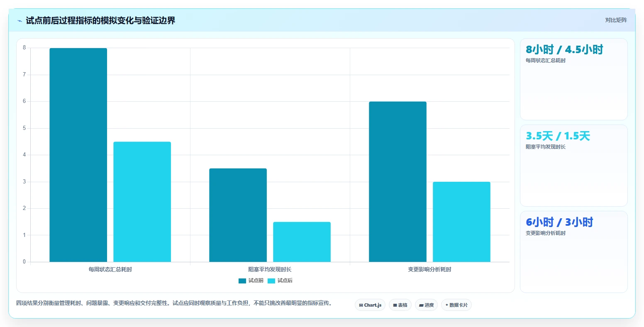The height and width of the screenshot is (327, 644).
Task: Click the 变更影响分析耗时 x-axis label
Action: (x=429, y=269)
